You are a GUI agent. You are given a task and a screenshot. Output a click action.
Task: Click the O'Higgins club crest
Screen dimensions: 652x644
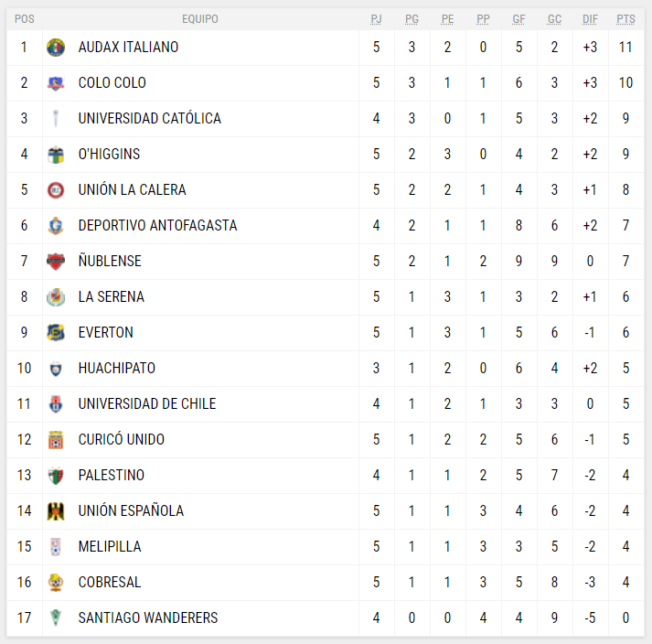pyautogui.click(x=56, y=154)
